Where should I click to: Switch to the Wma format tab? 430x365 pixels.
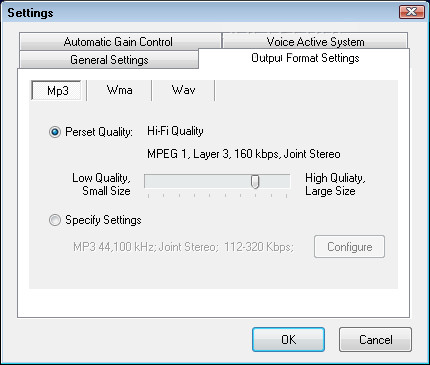[x=119, y=90]
